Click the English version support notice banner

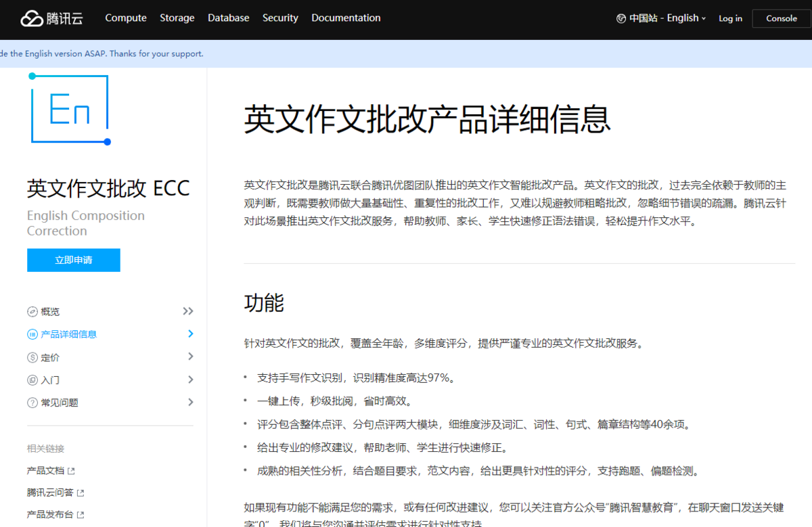pyautogui.click(x=406, y=53)
